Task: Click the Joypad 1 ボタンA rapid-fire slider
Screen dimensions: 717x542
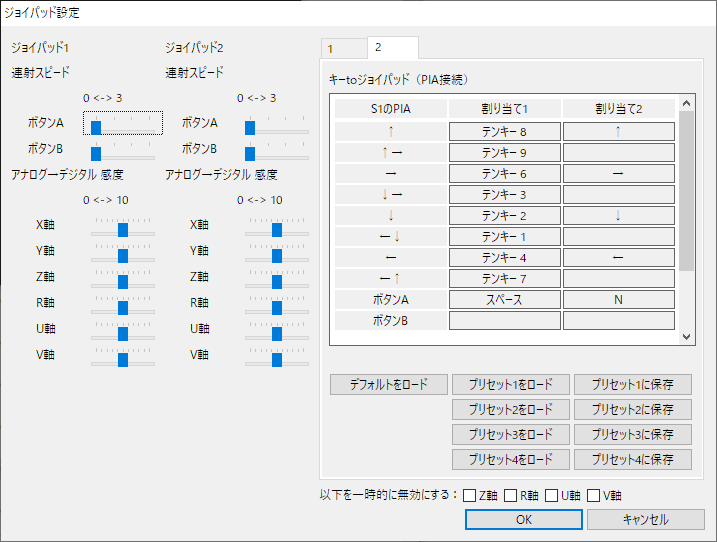Action: (122, 124)
